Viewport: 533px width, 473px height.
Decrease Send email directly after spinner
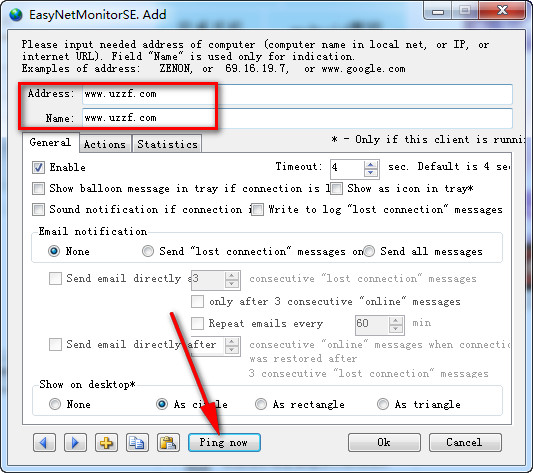point(231,350)
